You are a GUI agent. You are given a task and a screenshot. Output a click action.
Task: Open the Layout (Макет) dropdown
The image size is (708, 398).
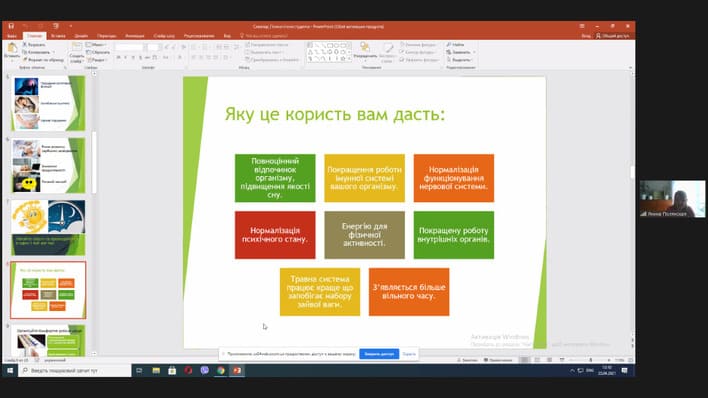click(97, 45)
